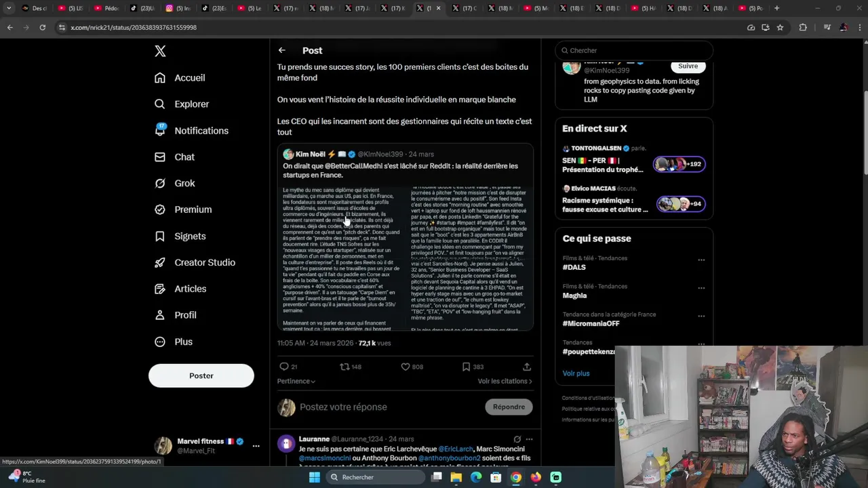Image resolution: width=868 pixels, height=488 pixels.
Task: Open Creator Studio
Action: point(195,262)
